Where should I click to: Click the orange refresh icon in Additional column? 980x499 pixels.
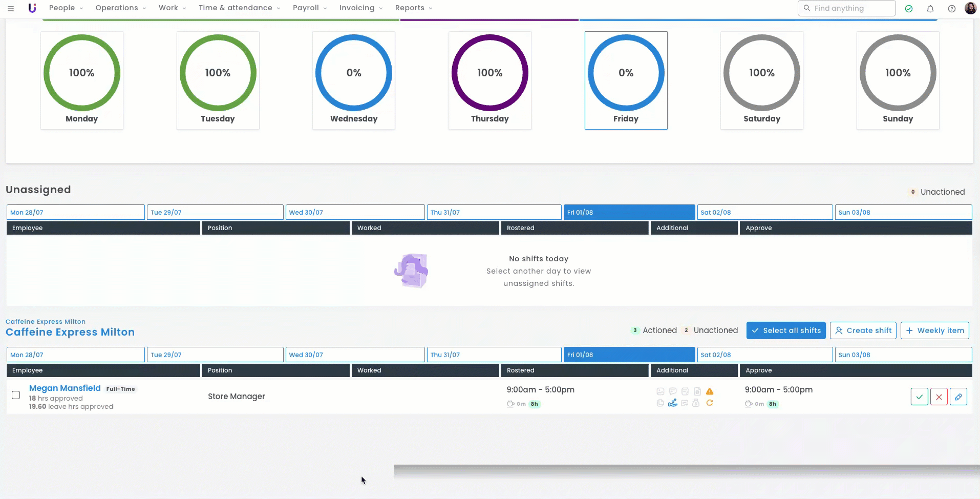pyautogui.click(x=710, y=403)
